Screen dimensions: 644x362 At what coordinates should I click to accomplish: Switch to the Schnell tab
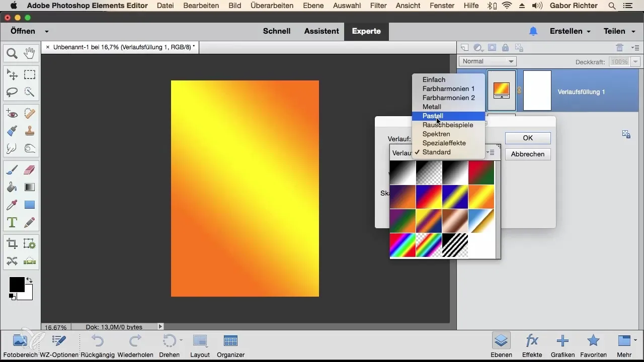tap(277, 31)
